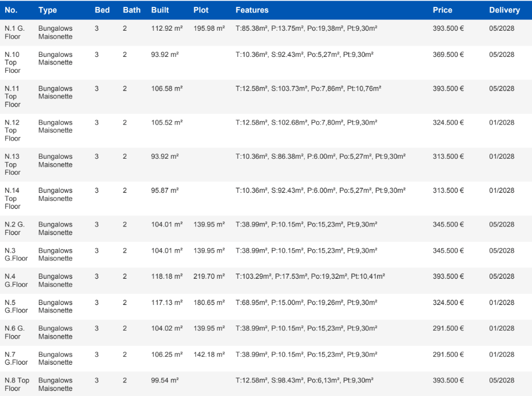This screenshot has width=532, height=396.
Task: Click the 112.92 m² built area
Action: coord(165,28)
